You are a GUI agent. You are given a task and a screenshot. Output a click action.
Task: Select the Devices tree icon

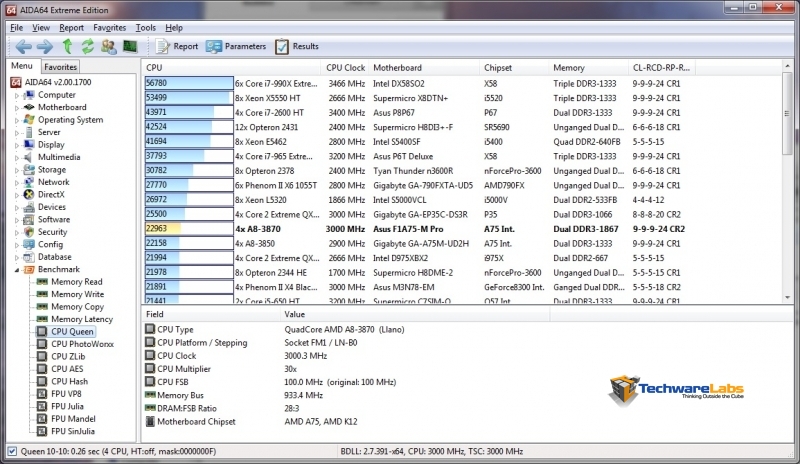pyautogui.click(x=29, y=207)
